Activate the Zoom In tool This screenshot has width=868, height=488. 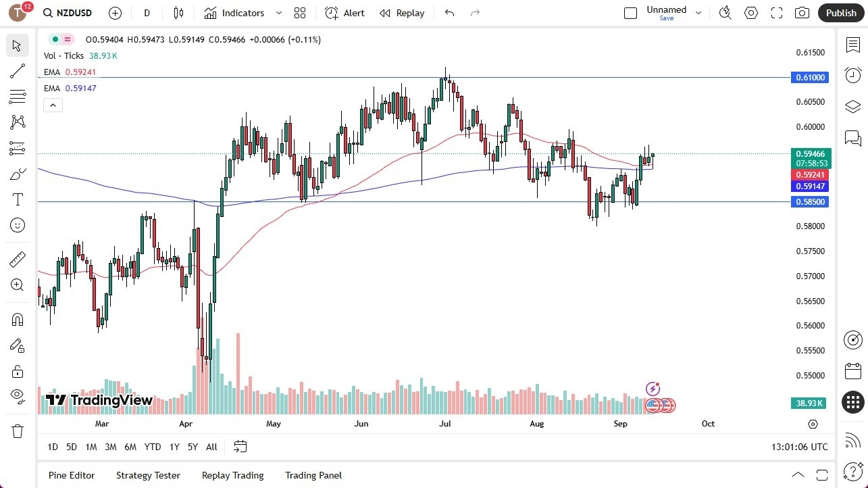point(17,285)
